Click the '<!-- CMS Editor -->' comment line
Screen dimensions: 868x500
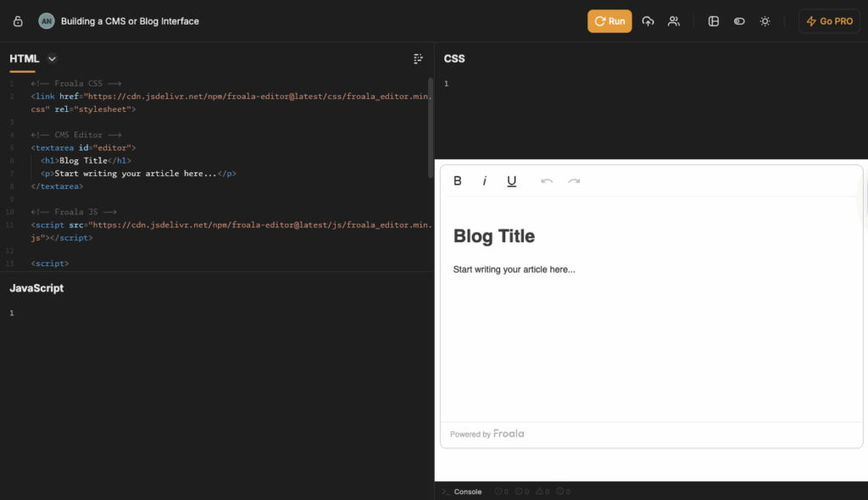(76, 135)
